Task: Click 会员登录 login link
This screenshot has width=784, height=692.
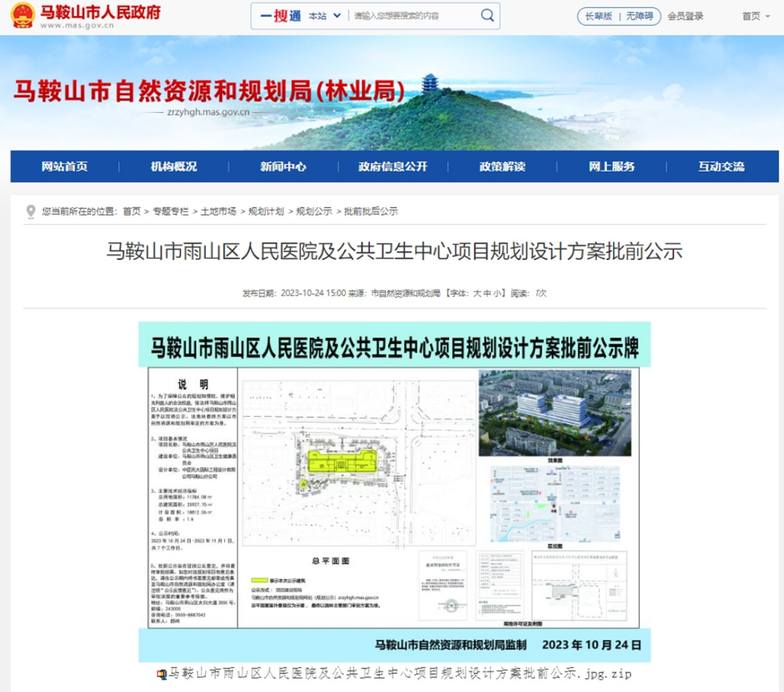Action: click(x=685, y=16)
